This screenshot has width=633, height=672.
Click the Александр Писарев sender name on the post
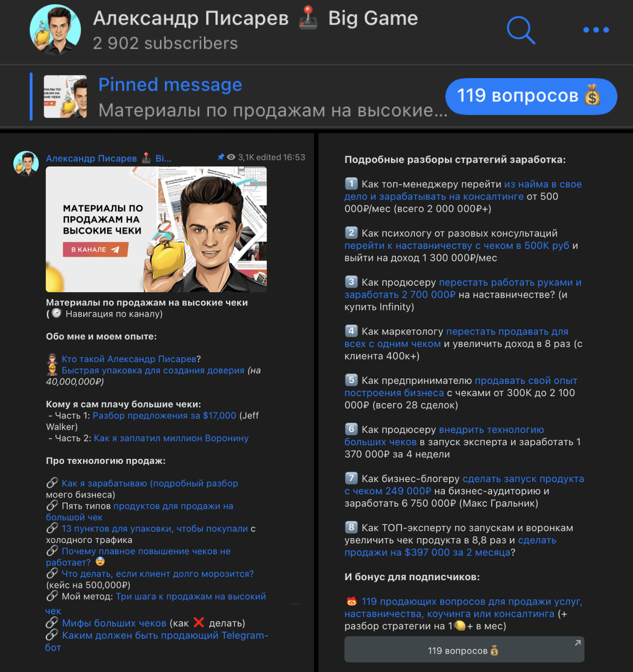[91, 158]
